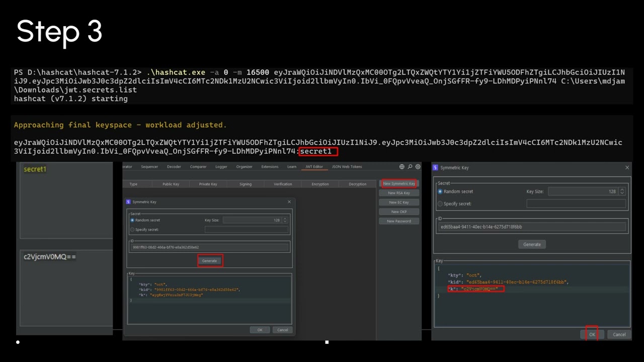Click 'hashcat (v7.1.2) starting' line
This screenshot has height=362, width=644.
(70, 99)
